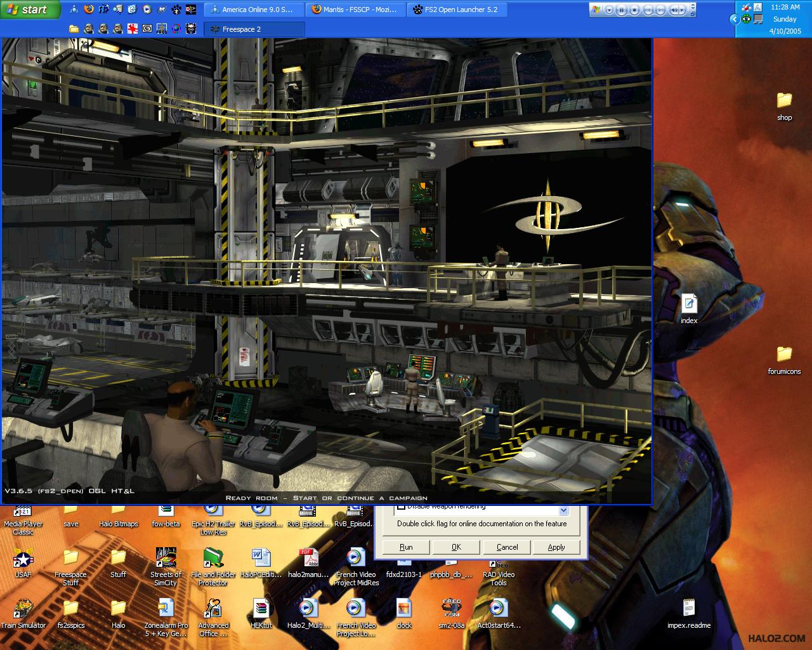This screenshot has width=812, height=650.
Task: Mute sound in the media player toolbar
Action: (675, 10)
